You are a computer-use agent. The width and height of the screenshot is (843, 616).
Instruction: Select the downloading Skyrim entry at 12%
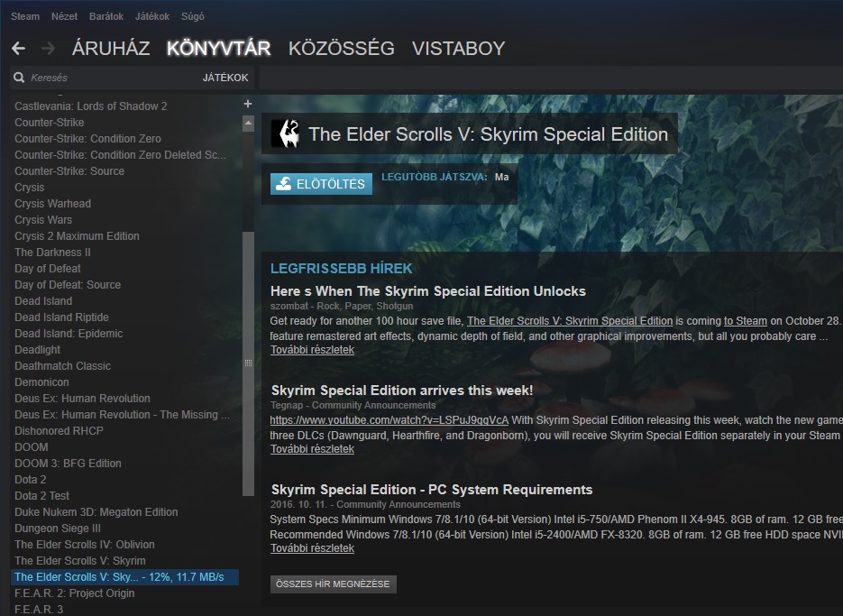click(x=124, y=576)
